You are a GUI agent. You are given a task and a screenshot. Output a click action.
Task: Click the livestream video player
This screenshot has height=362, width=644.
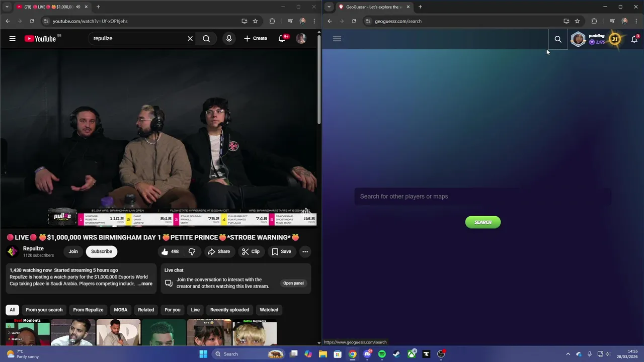158,138
